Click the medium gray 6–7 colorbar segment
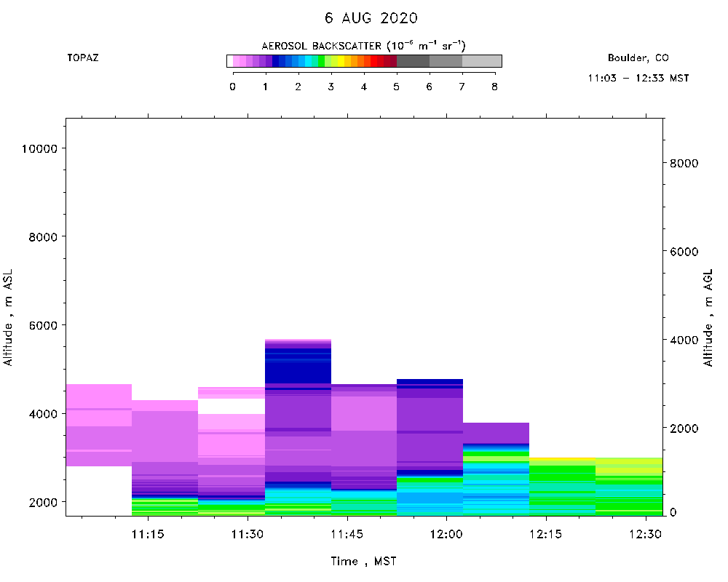The height and width of the screenshot is (582, 728). 446,61
